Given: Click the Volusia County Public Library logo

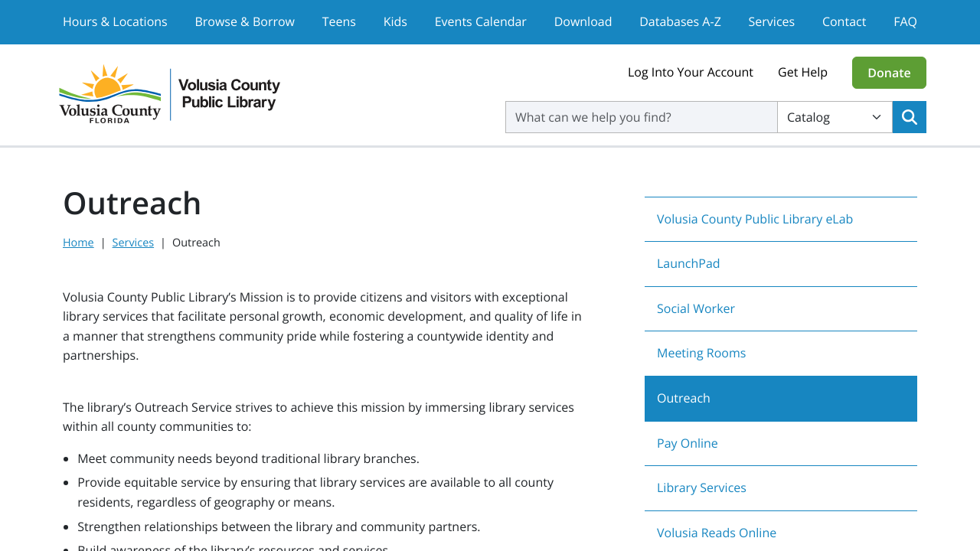Looking at the screenshot, I should pos(170,93).
